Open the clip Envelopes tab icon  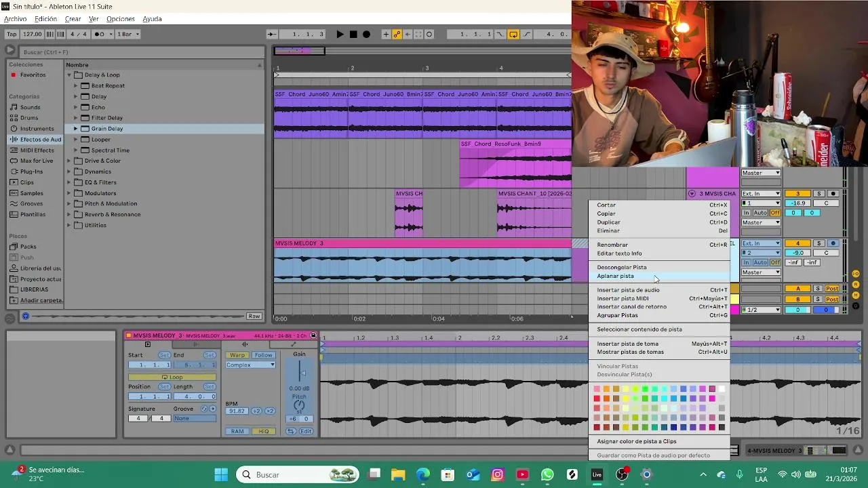click(294, 344)
